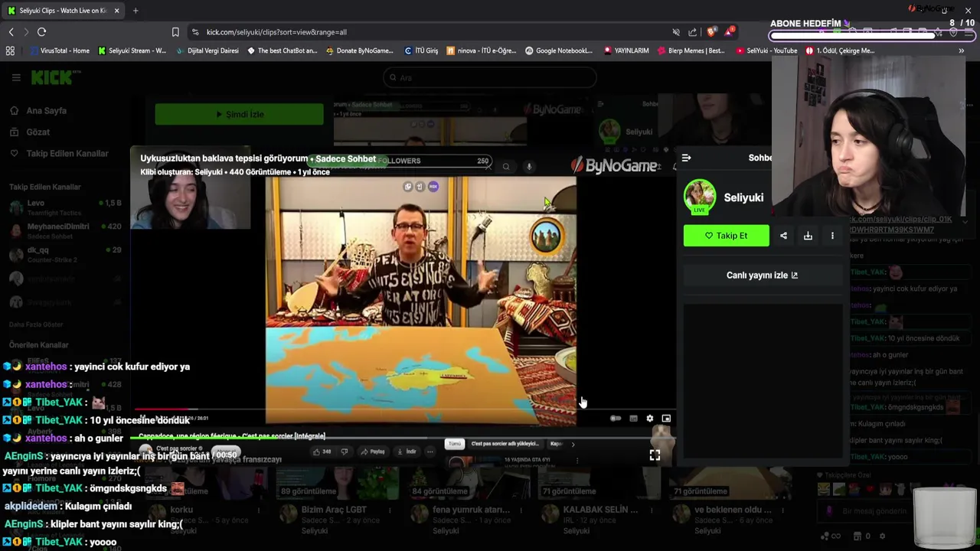Viewport: 980px width, 551px height.
Task: Click the Paylaş share button
Action: (x=373, y=452)
